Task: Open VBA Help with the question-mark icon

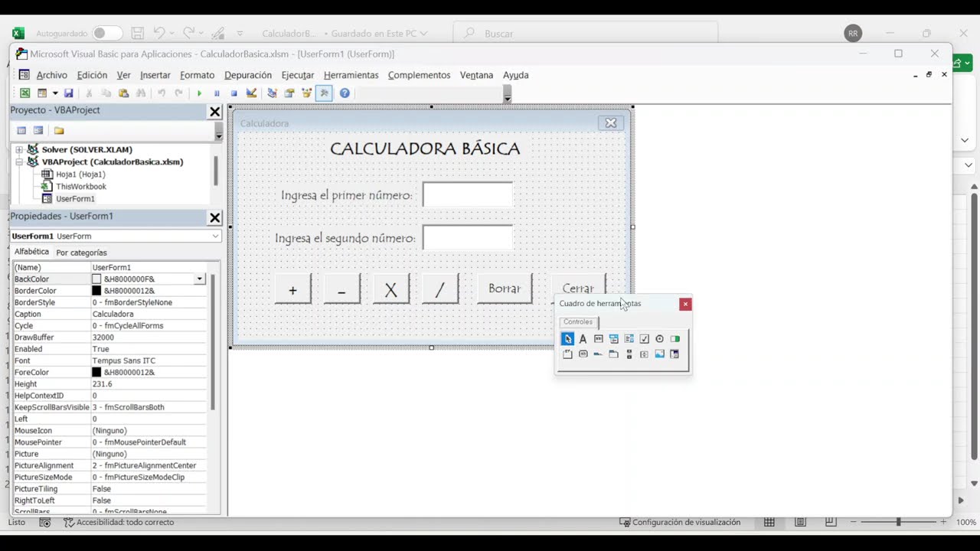Action: tap(345, 93)
